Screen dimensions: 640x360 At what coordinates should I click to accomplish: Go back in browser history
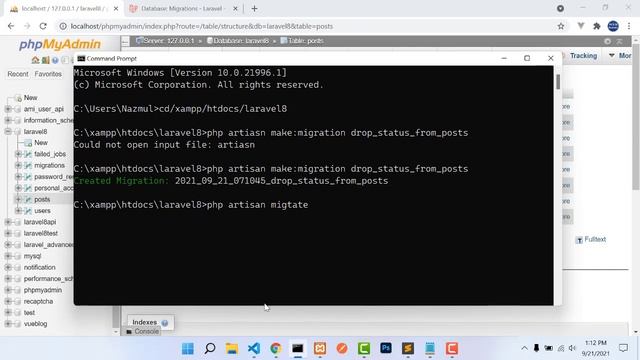pyautogui.click(x=11, y=26)
